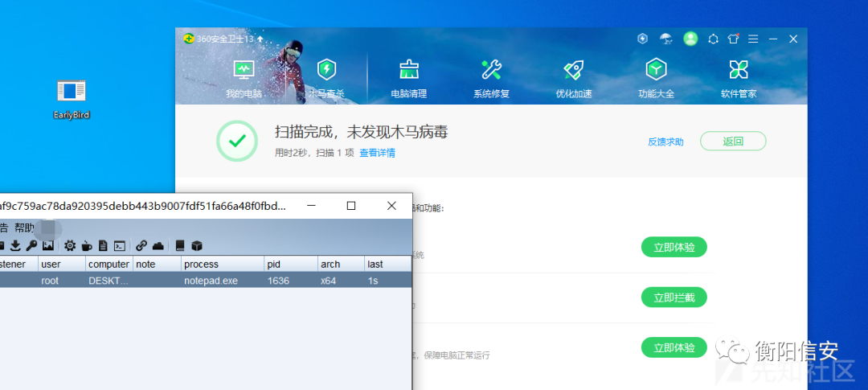Click the 3D cube toolbar icon
868x390 pixels.
coord(197,245)
